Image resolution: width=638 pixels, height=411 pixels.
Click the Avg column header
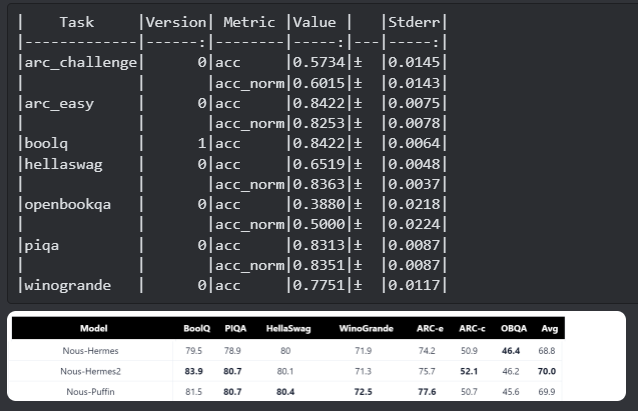(550, 328)
